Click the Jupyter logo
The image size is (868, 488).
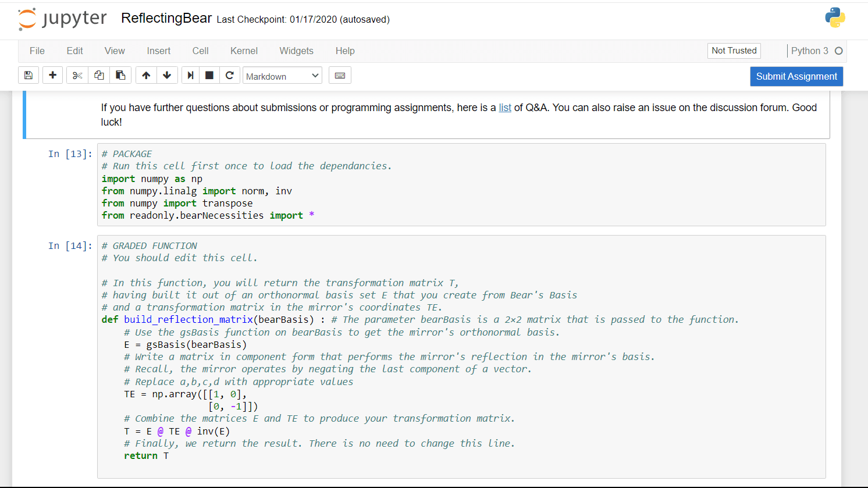coord(62,19)
